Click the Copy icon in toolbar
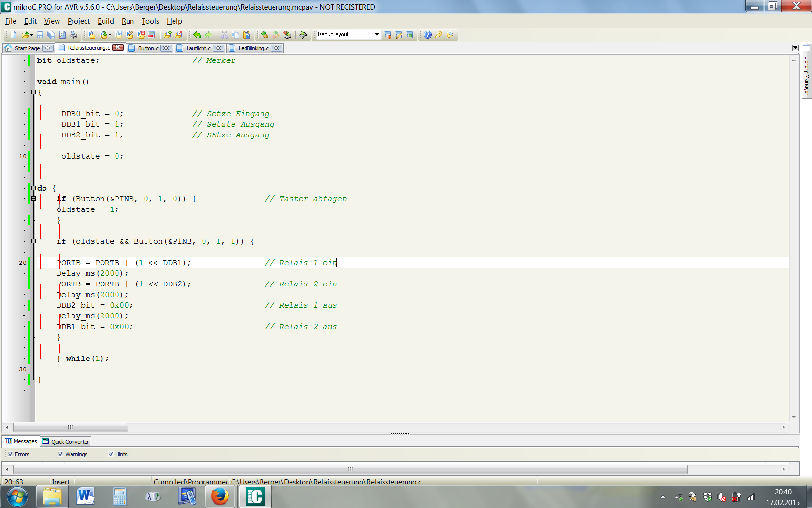This screenshot has height=508, width=812. [x=235, y=35]
